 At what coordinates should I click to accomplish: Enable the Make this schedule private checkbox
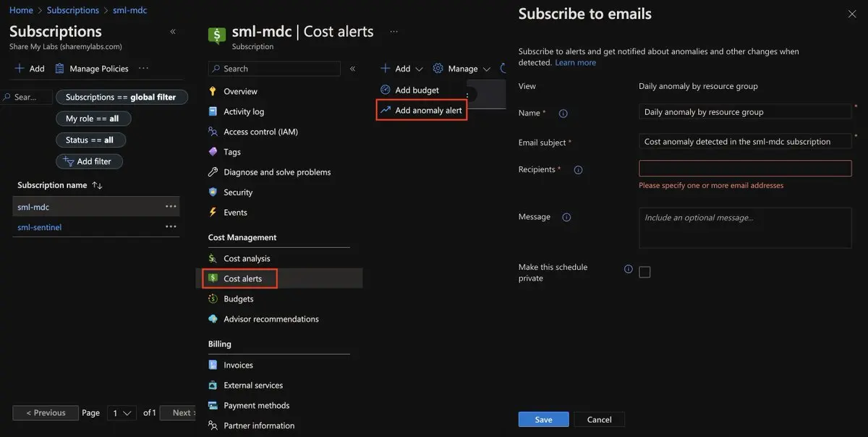[x=644, y=272]
